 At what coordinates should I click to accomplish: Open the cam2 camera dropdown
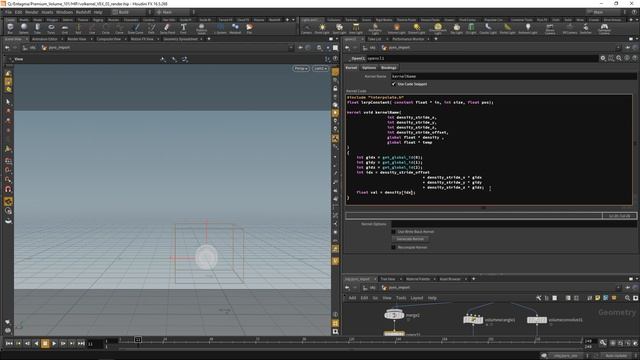320,68
